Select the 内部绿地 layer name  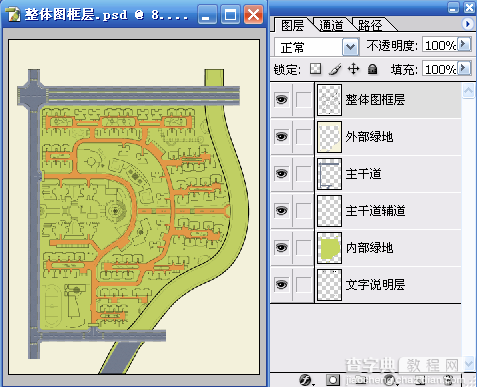(369, 248)
